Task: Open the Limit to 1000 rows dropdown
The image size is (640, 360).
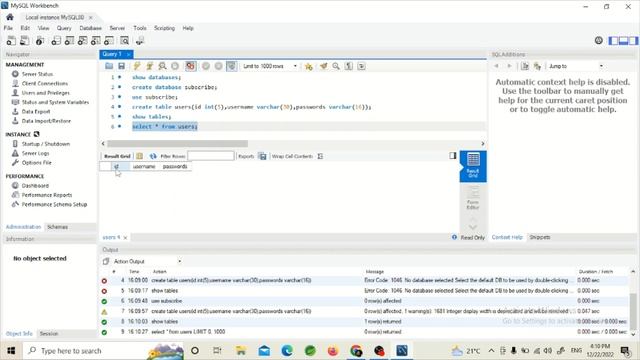Action: coord(270,66)
